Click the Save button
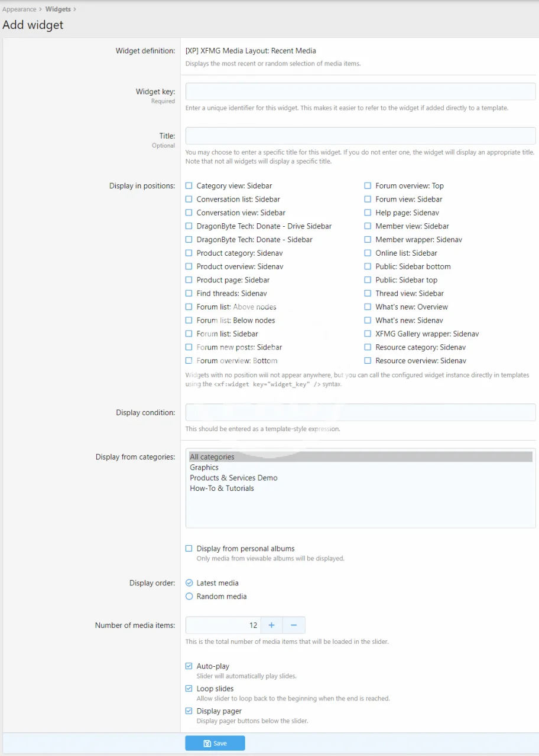Viewport: 539px width, 756px height. coord(215,743)
